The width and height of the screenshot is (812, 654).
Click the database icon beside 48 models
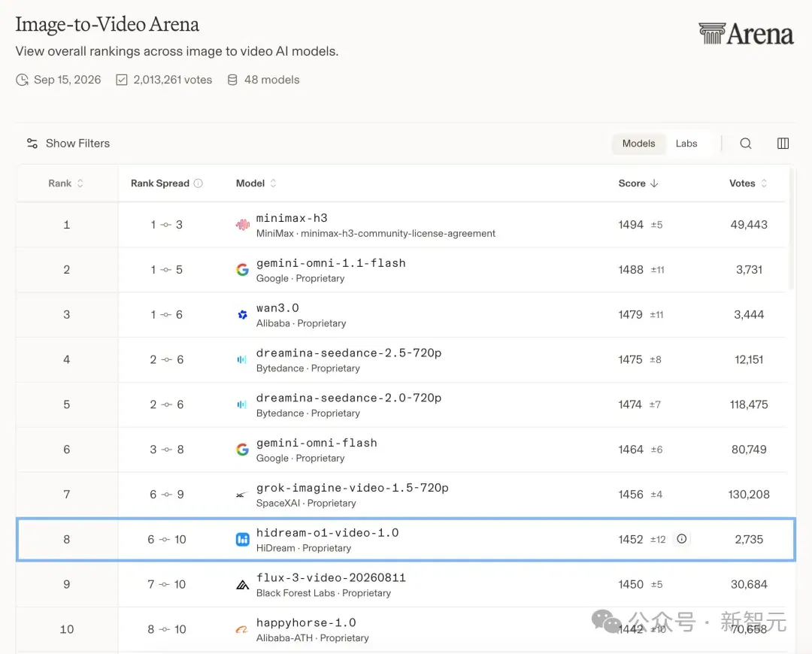(232, 80)
